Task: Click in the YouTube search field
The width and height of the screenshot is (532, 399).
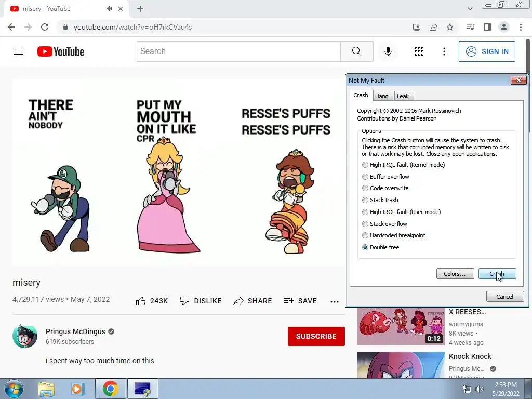Action: tap(238, 51)
